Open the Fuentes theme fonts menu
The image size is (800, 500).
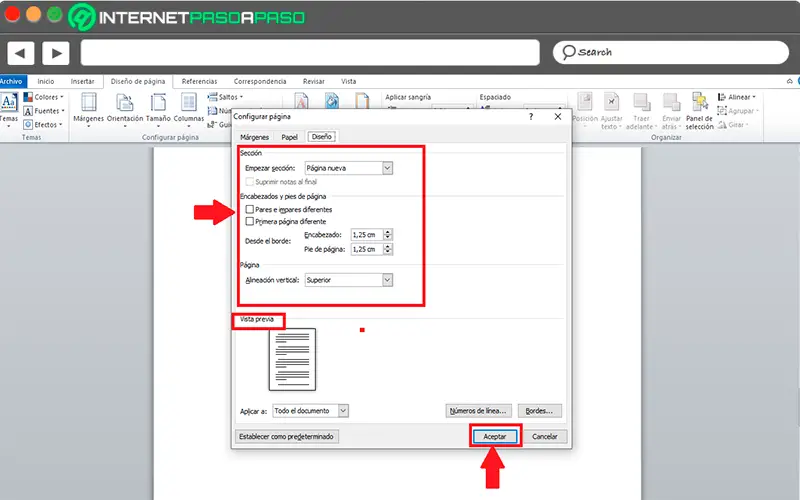pyautogui.click(x=44, y=111)
